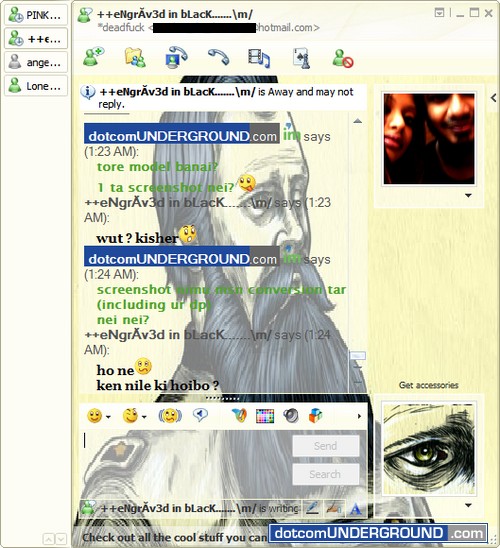The height and width of the screenshot is (548, 500).
Task: Send a nudge with the shaking smiley
Action: pos(170,416)
